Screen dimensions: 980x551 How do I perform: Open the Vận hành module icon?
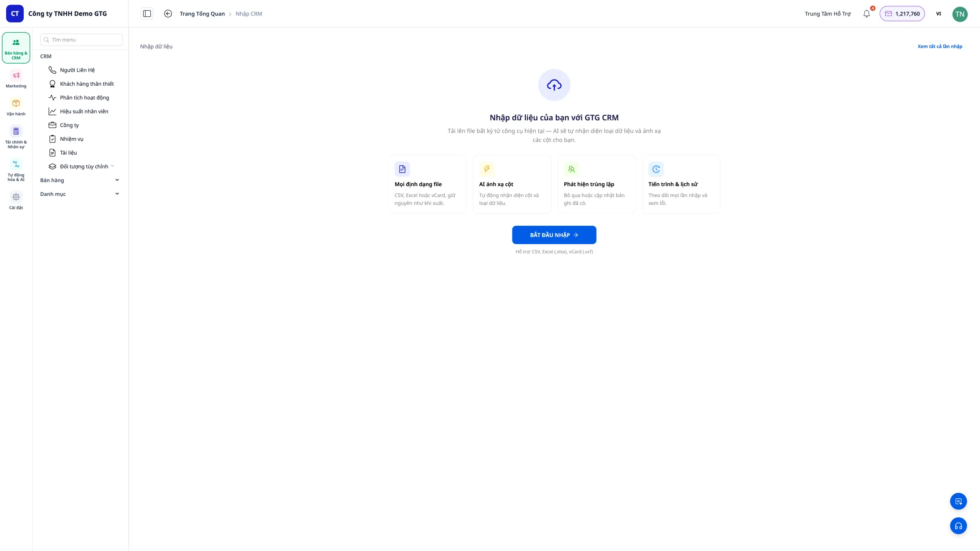tap(16, 107)
